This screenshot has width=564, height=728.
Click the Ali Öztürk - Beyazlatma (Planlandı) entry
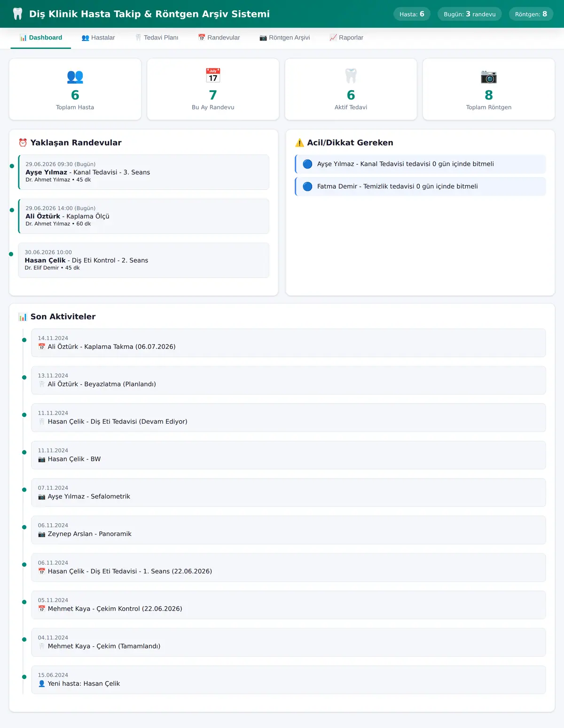[x=289, y=380]
